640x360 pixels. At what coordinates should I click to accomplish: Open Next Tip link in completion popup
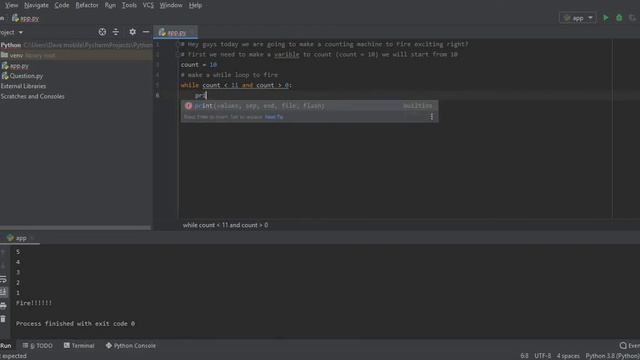click(274, 117)
